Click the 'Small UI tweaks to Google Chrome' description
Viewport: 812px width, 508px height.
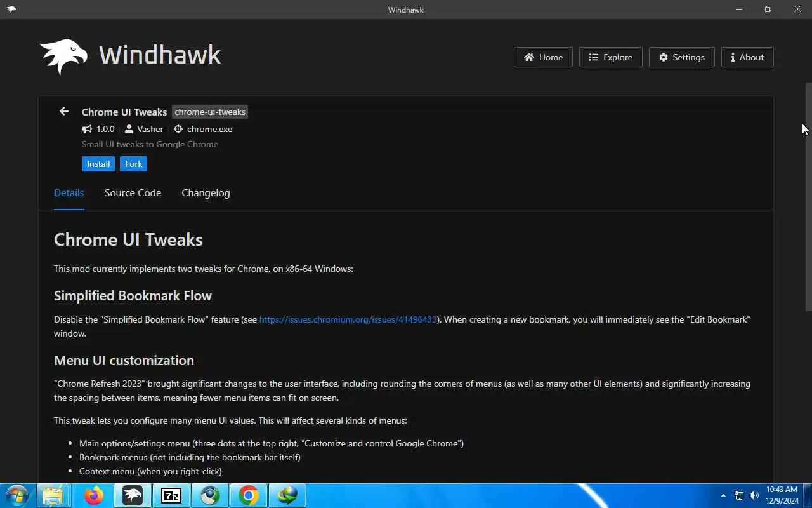[x=150, y=144]
